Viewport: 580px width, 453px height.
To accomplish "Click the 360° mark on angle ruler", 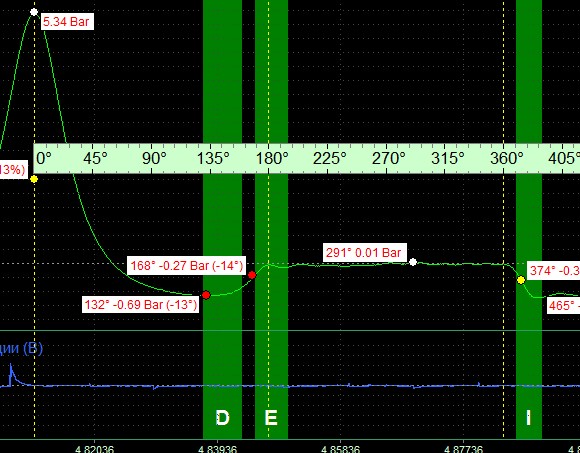I will (x=507, y=159).
